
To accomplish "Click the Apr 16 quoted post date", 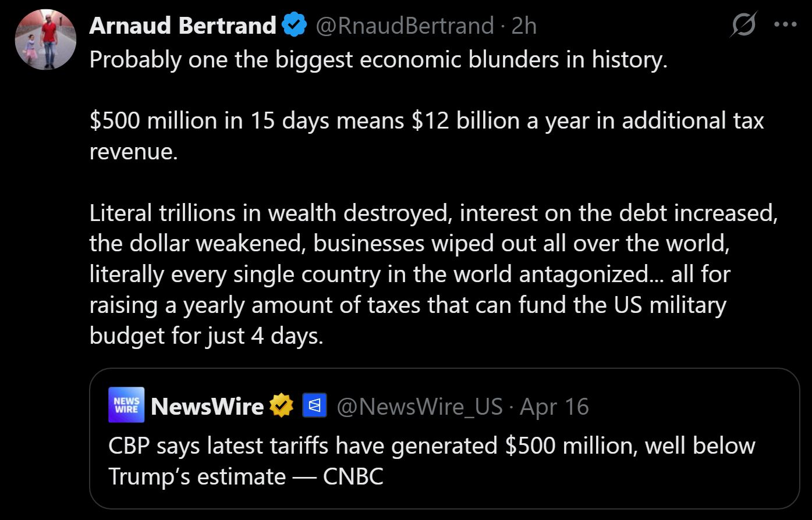I will pyautogui.click(x=554, y=406).
